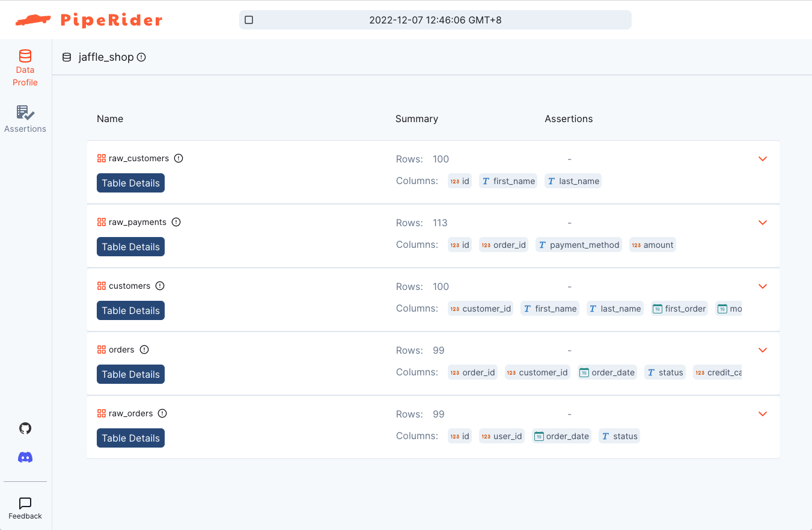Select the order_date chip in the raw_orders row
This screenshot has width=812, height=530.
click(x=561, y=436)
